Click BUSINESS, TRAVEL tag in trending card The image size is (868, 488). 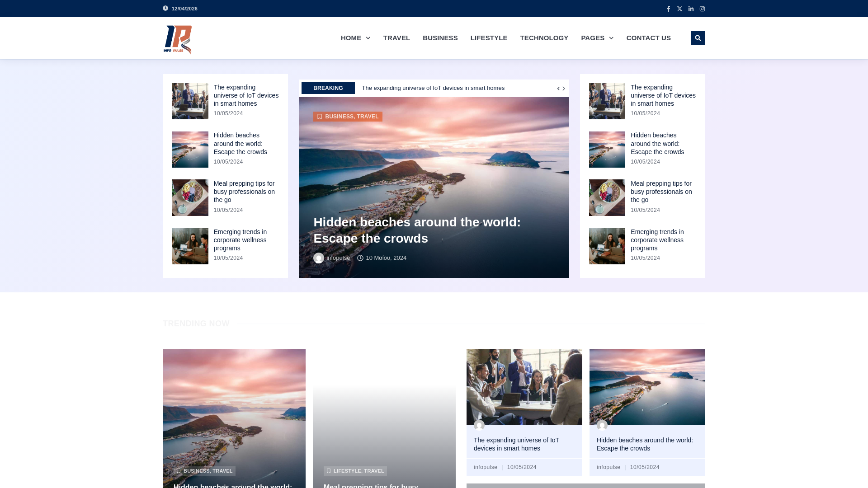click(204, 471)
